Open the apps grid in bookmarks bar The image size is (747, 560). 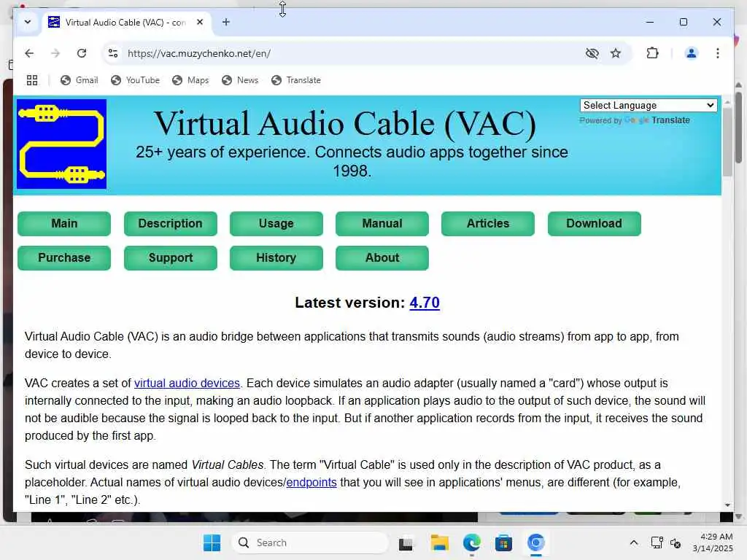click(32, 80)
